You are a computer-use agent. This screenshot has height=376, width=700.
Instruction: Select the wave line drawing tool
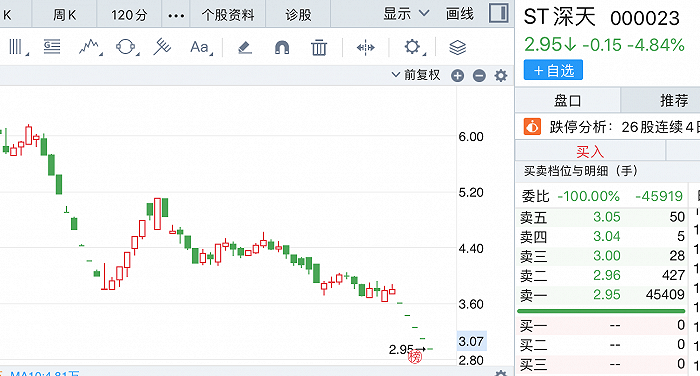coord(90,47)
